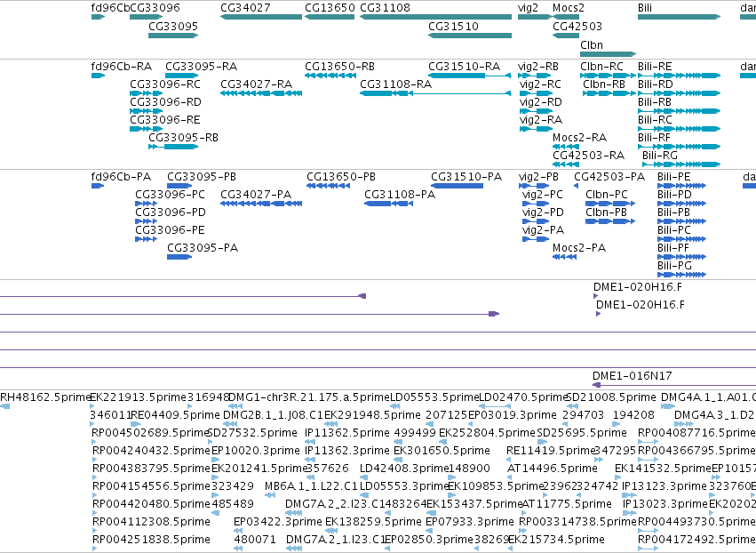Select the AT14496.5prime EST label
Image resolution: width=756 pixels, height=553 pixels.
click(552, 469)
